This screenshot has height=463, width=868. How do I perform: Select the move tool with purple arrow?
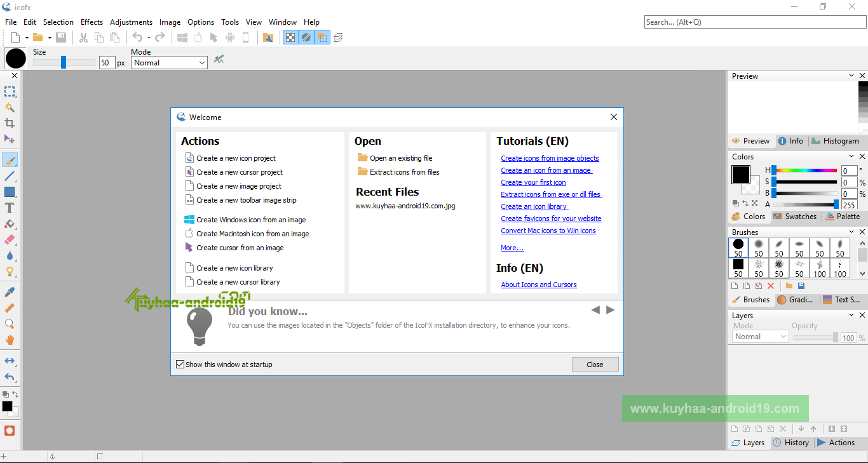pos(10,138)
